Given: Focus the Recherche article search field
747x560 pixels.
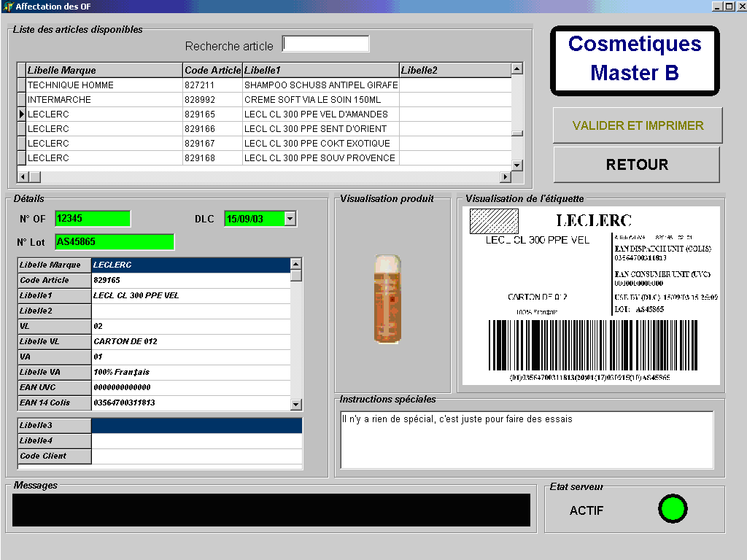Looking at the screenshot, I should (325, 44).
